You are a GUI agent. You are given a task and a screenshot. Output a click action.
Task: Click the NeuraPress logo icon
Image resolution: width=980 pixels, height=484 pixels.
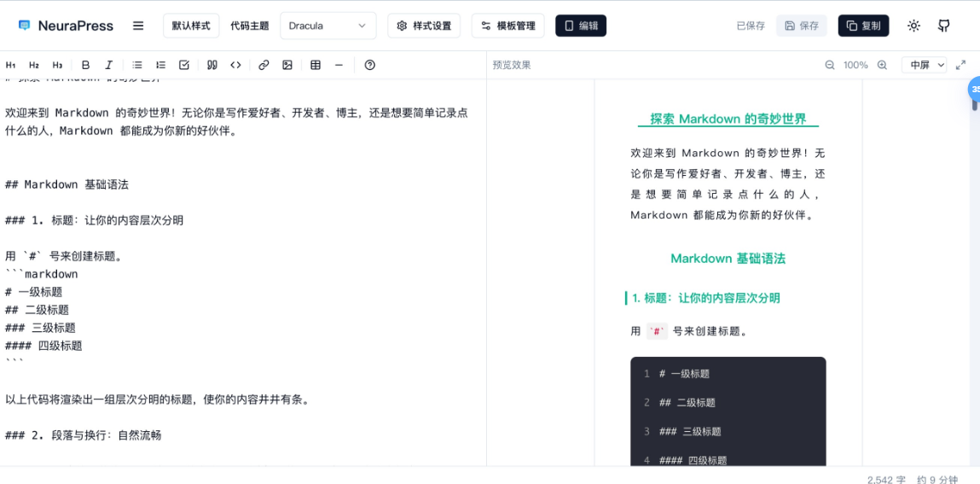[x=25, y=26]
